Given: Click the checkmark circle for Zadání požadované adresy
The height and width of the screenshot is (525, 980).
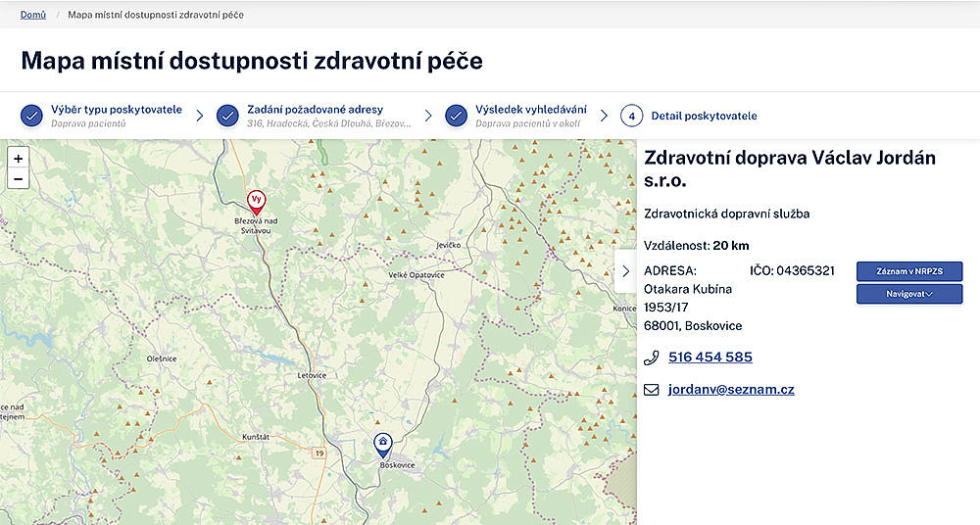Looking at the screenshot, I should (227, 116).
